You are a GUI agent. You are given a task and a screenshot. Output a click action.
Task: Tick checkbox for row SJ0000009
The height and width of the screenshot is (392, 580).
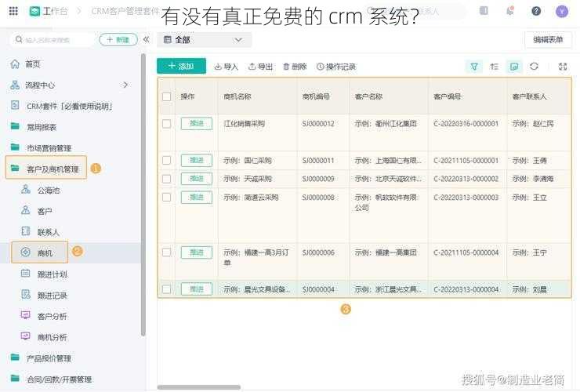[x=166, y=179]
